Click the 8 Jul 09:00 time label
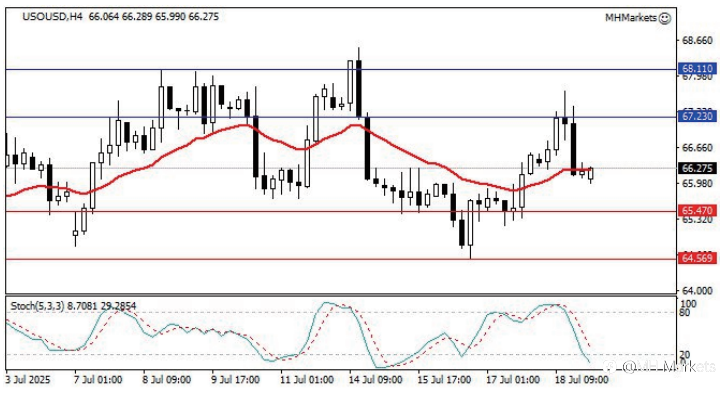 [167, 380]
